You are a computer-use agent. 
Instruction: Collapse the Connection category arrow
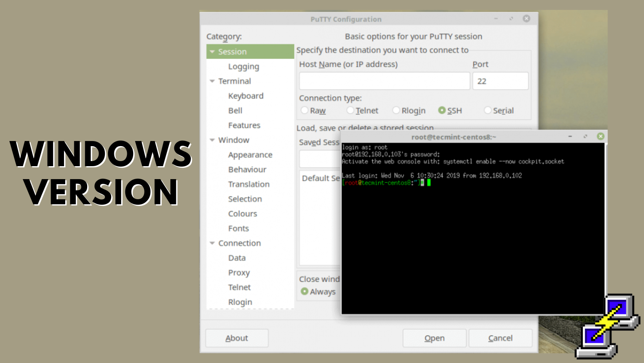(x=212, y=243)
